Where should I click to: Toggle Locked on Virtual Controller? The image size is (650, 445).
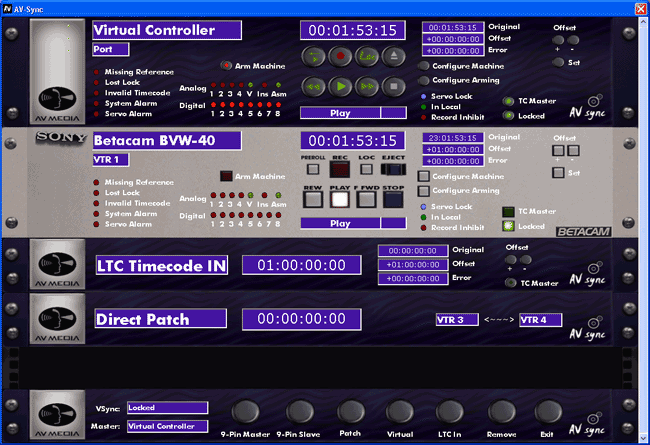coord(508,116)
